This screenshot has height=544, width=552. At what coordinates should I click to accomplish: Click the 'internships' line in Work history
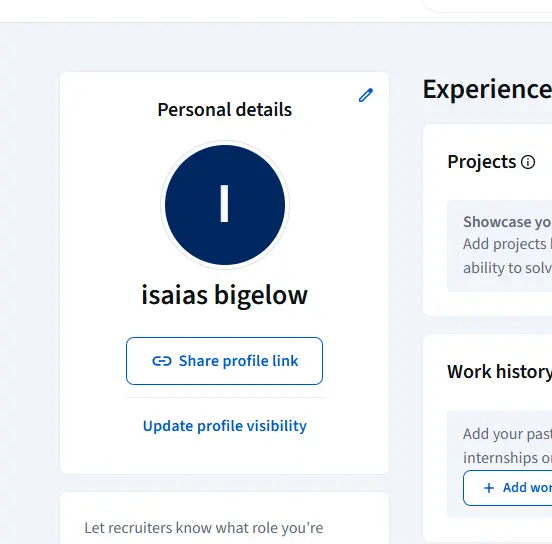[507, 458]
